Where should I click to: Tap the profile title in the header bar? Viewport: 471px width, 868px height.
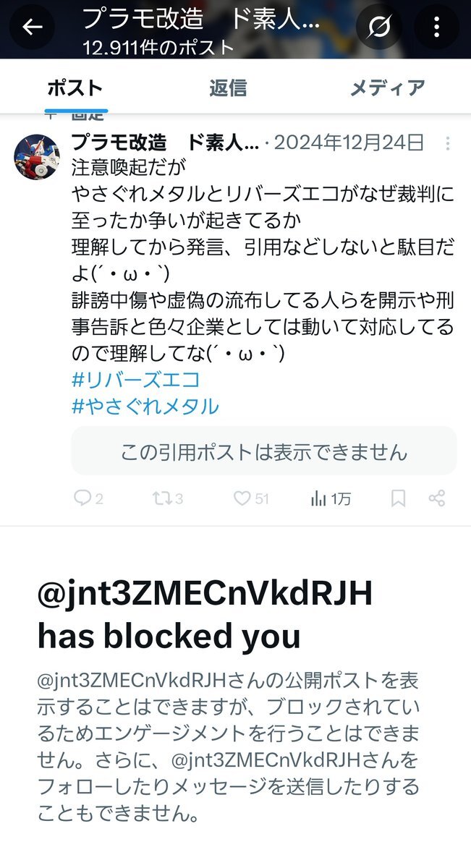coord(200,19)
